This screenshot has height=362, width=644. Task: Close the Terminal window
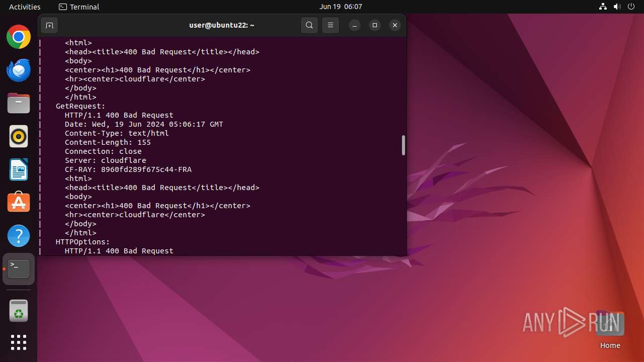[x=395, y=25]
